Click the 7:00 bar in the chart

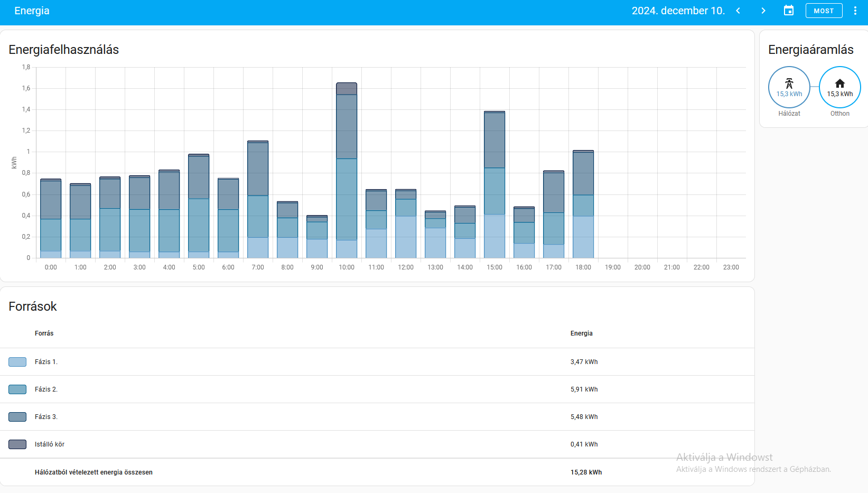(x=258, y=201)
